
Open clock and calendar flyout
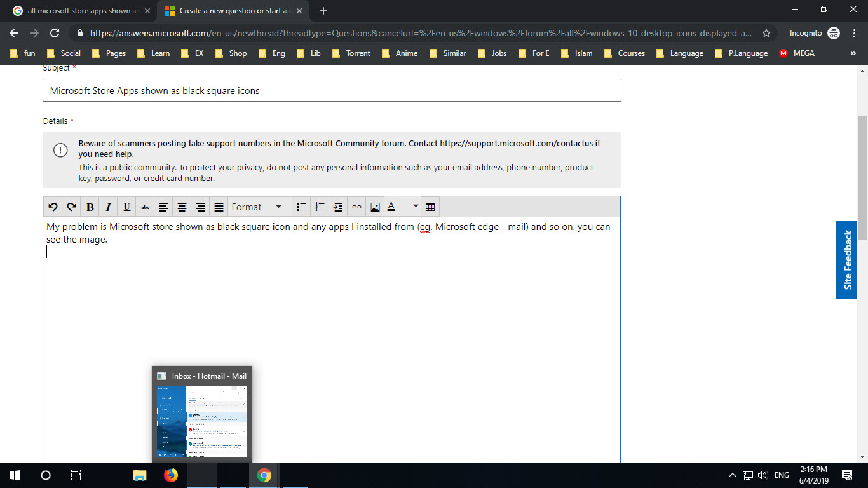coord(813,475)
